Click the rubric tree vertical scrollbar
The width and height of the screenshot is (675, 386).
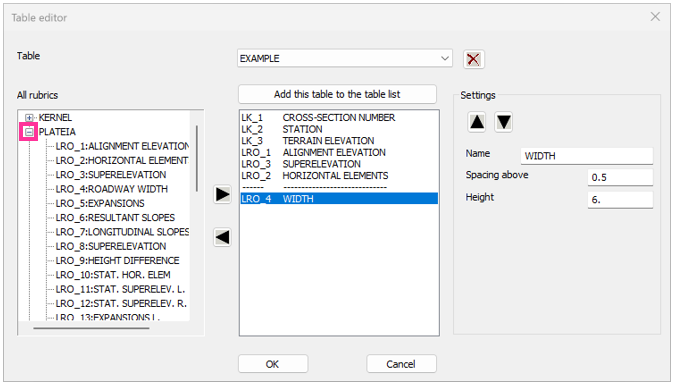(197, 158)
